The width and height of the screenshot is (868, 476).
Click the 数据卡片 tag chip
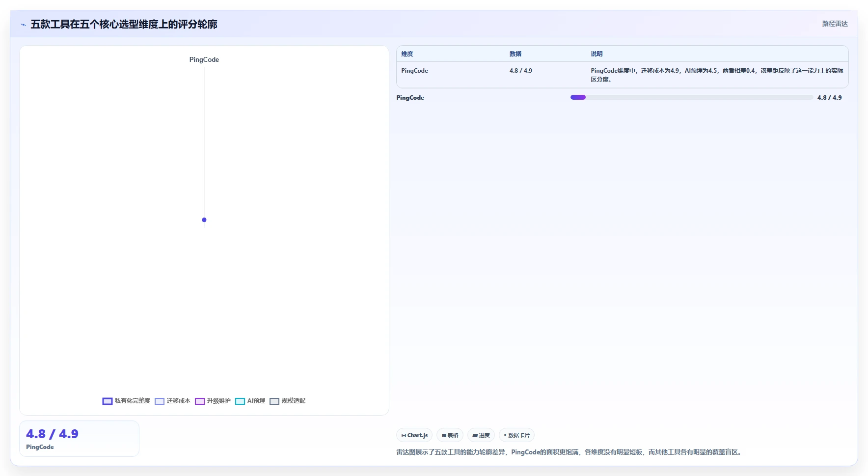[x=516, y=435]
